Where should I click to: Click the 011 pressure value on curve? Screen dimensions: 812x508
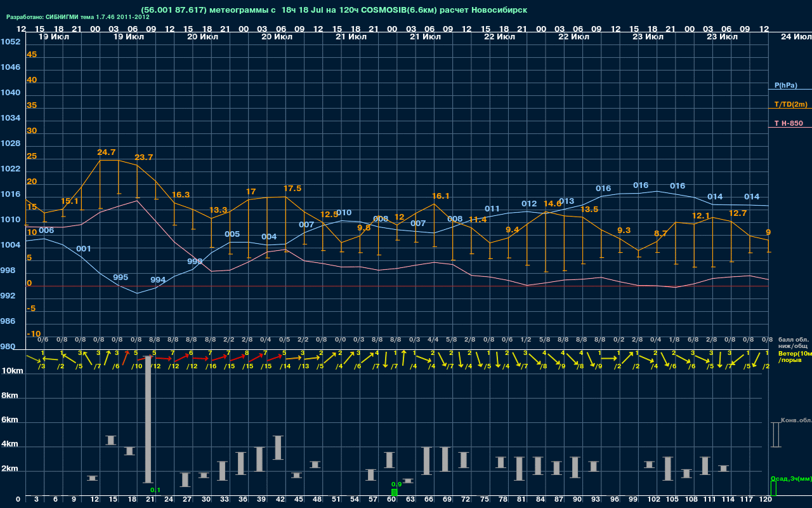(x=492, y=209)
